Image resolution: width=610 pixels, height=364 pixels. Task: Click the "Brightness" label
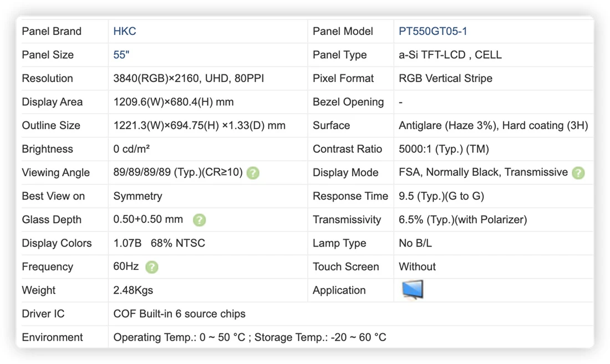47,149
